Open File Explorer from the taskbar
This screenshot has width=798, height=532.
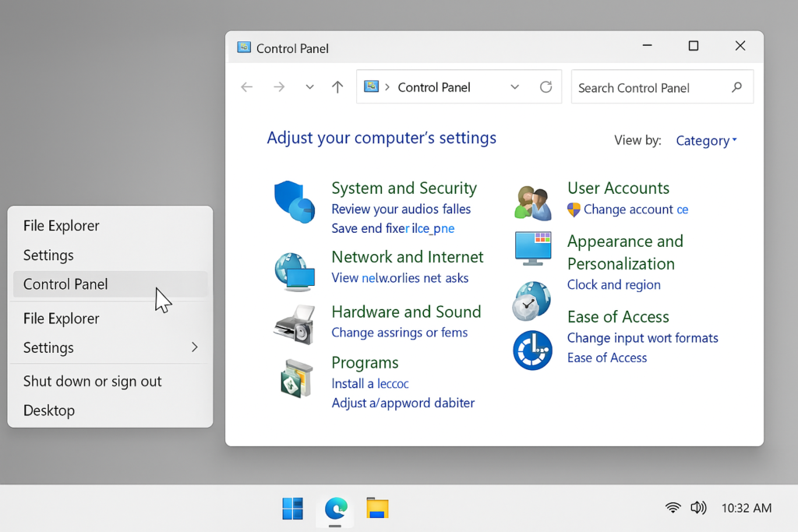click(x=377, y=508)
